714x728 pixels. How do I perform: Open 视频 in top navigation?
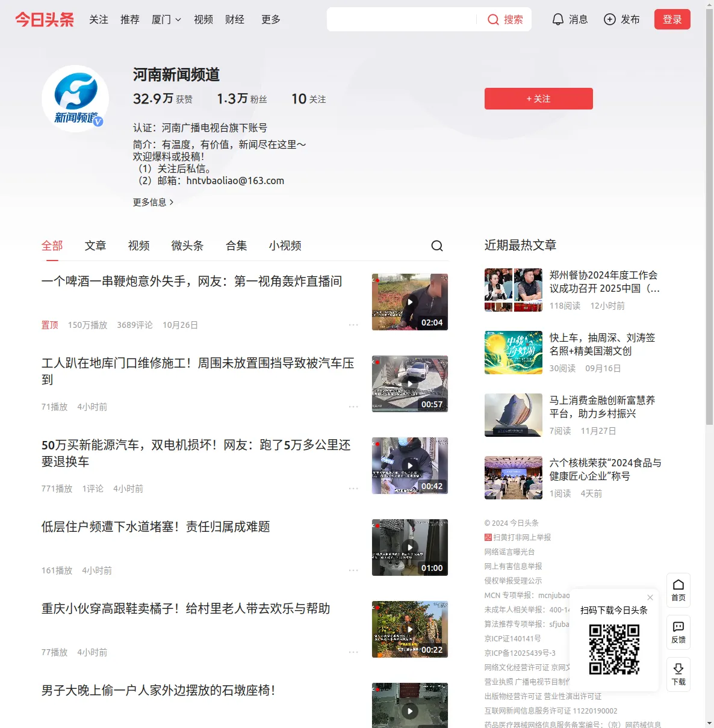pyautogui.click(x=203, y=19)
